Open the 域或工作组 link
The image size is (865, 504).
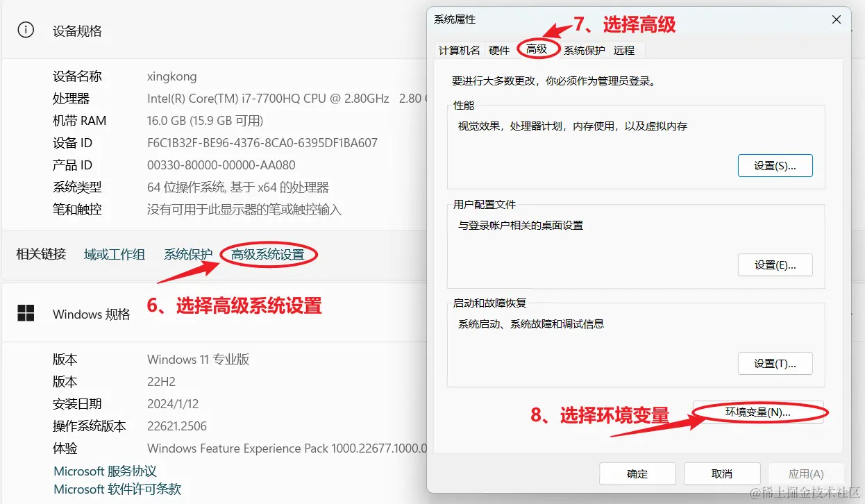tap(115, 255)
